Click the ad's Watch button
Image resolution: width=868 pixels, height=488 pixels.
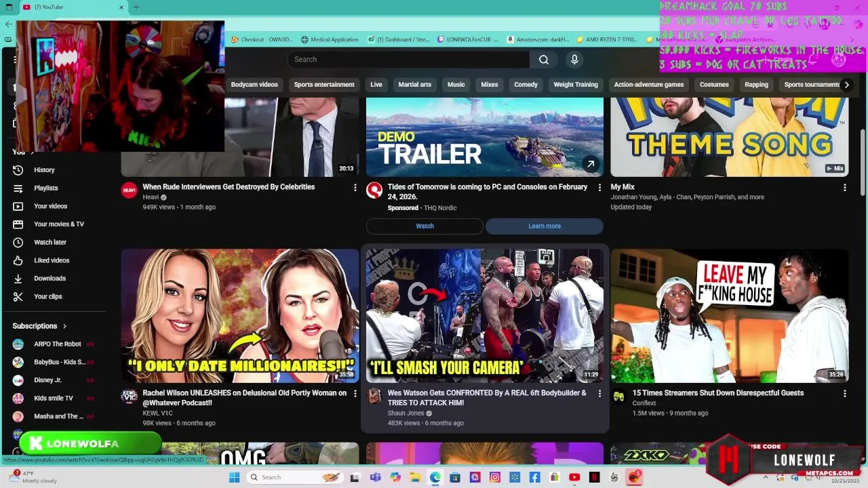point(425,226)
